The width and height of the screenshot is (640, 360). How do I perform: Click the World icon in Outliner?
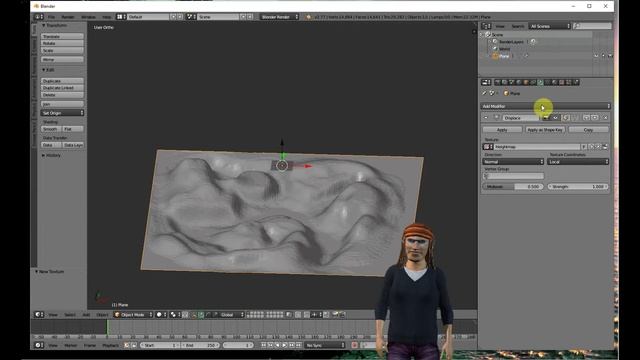495,49
